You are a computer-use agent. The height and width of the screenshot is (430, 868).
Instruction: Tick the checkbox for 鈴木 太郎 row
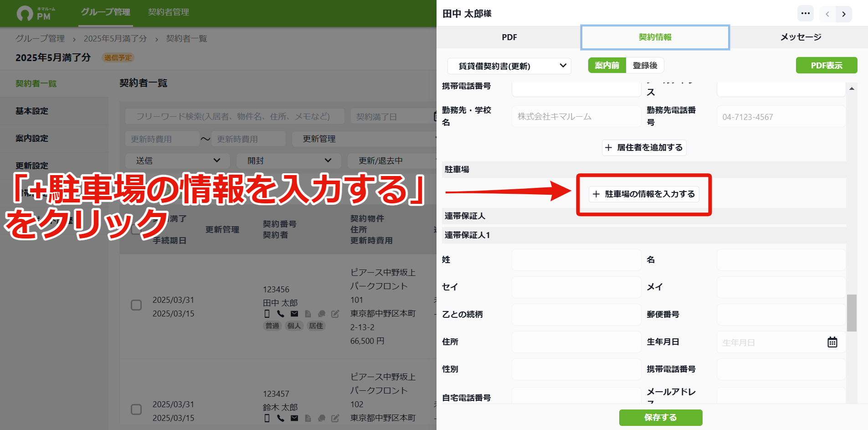pos(136,409)
